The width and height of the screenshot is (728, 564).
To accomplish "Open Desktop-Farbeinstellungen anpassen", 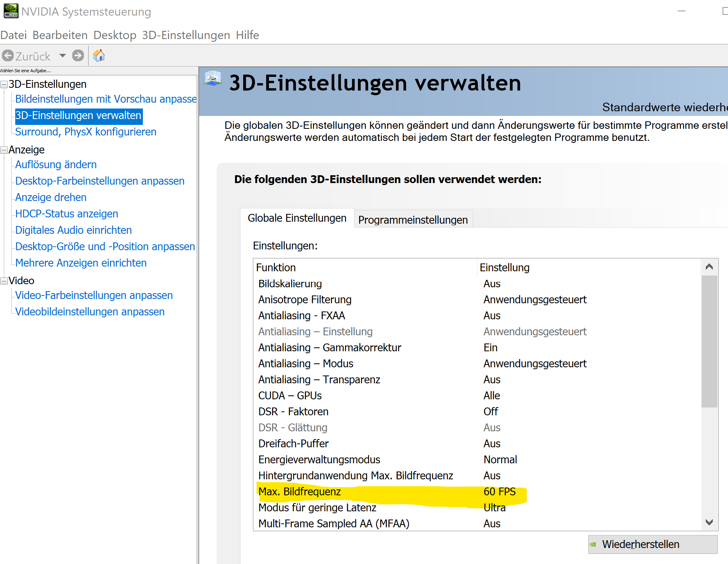I will pos(100,181).
